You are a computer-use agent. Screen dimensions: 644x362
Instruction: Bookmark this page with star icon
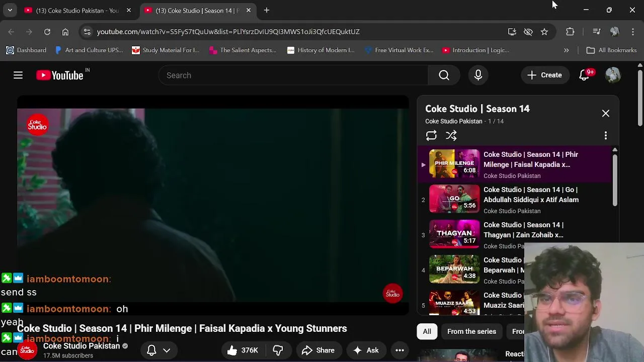coord(544,32)
